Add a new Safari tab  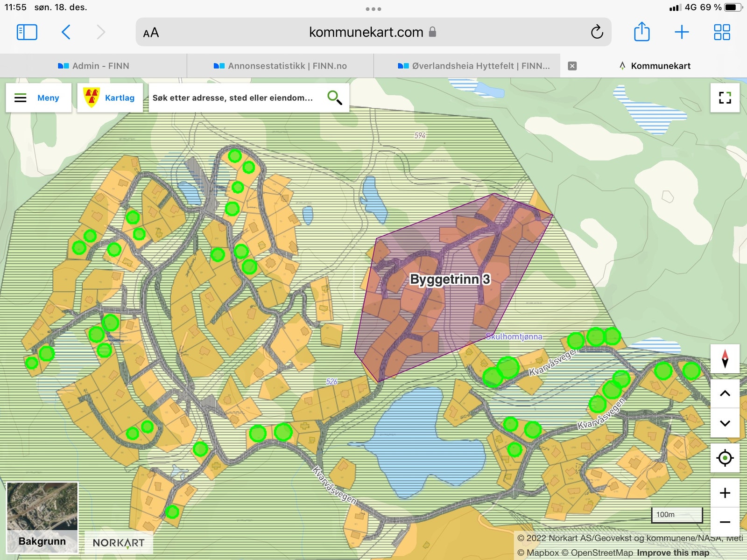pyautogui.click(x=682, y=32)
